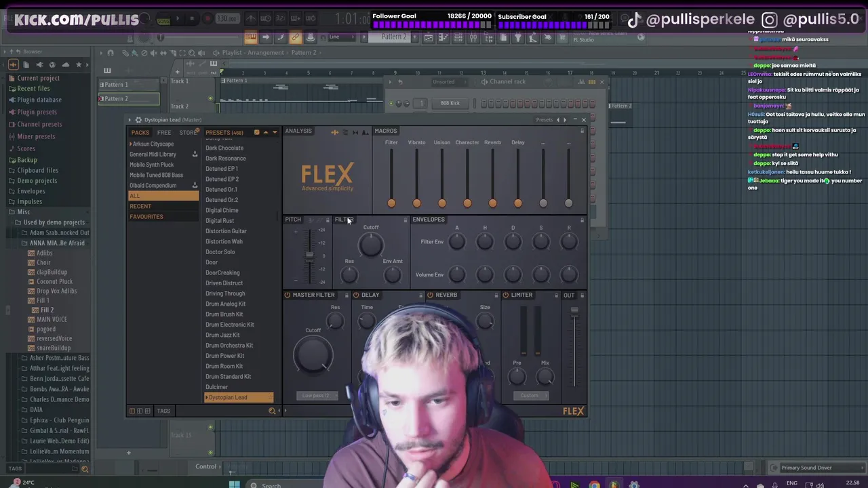Open the Windows Start button
Viewport: 868px width, 488px height.
point(234,485)
